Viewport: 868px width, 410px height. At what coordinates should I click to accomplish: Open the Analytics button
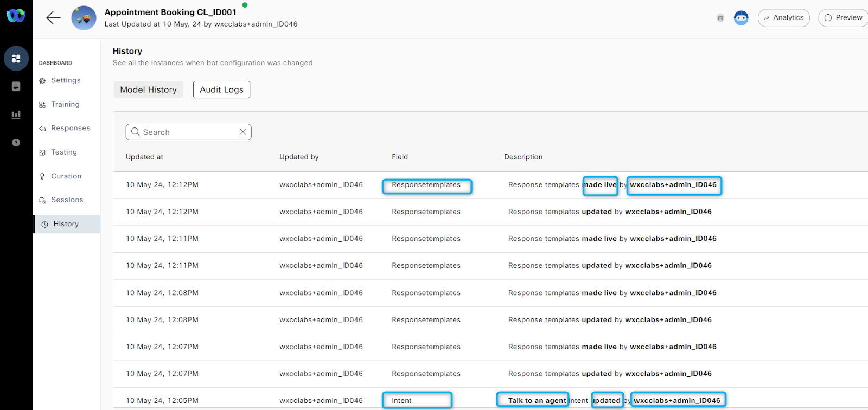tap(783, 18)
